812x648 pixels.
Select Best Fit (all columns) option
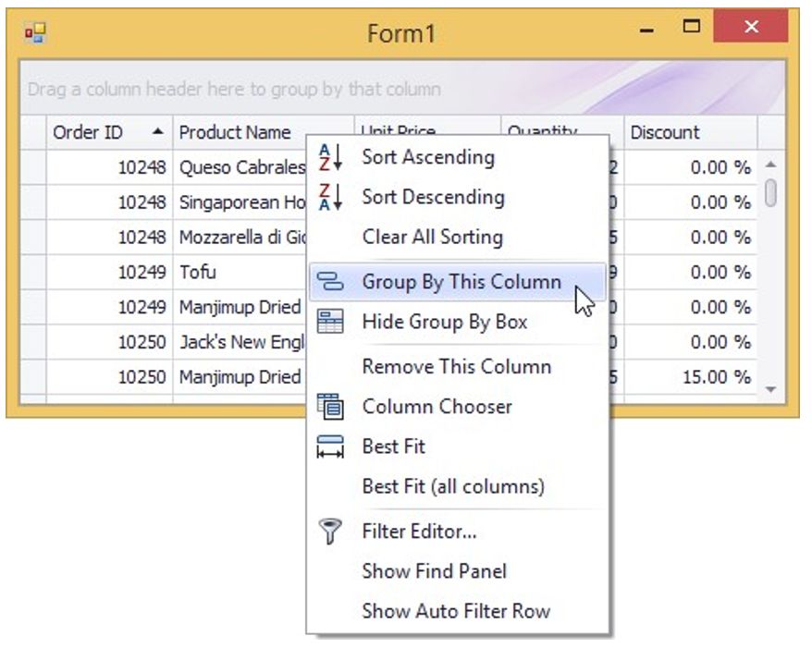click(452, 485)
